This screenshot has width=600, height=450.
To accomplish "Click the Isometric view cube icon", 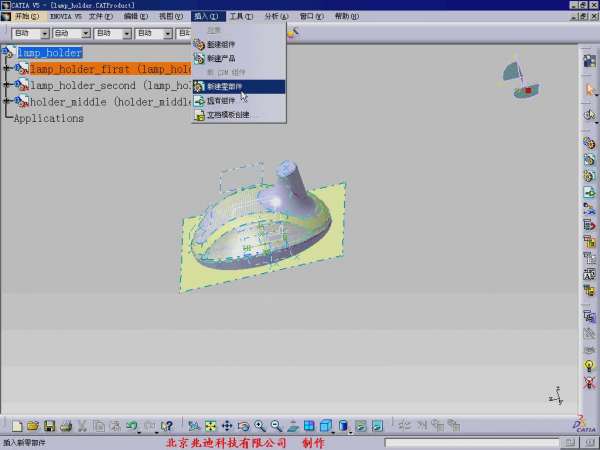I will coord(325,426).
